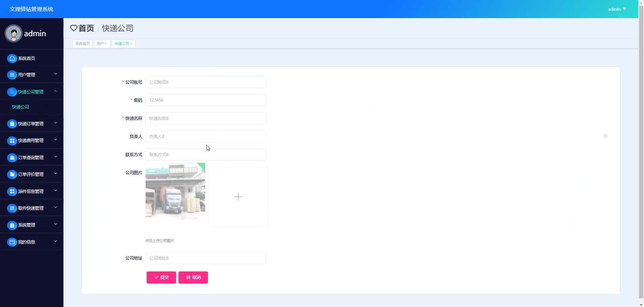Click the 快递名称 input field
This screenshot has width=644, height=307.
[206, 118]
